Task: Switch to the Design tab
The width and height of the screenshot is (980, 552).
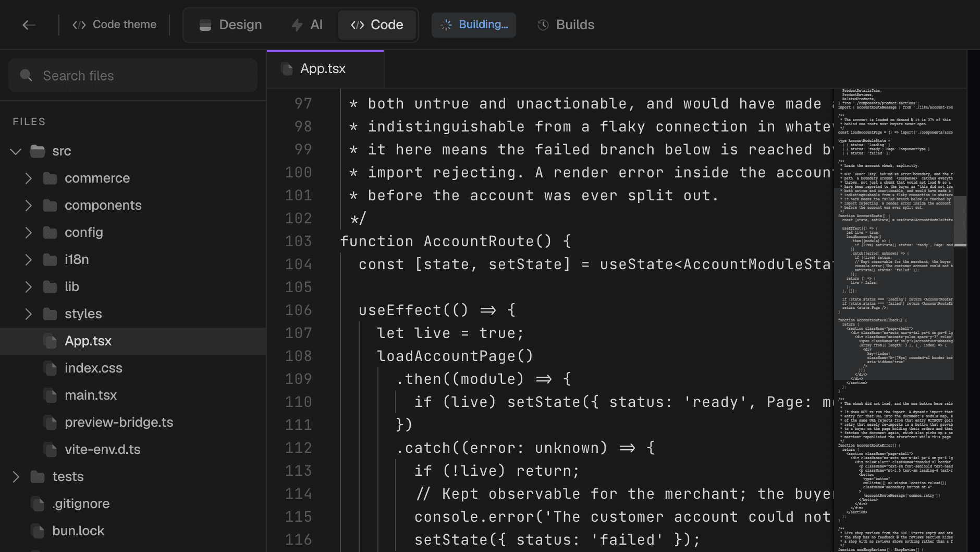Action: point(230,25)
